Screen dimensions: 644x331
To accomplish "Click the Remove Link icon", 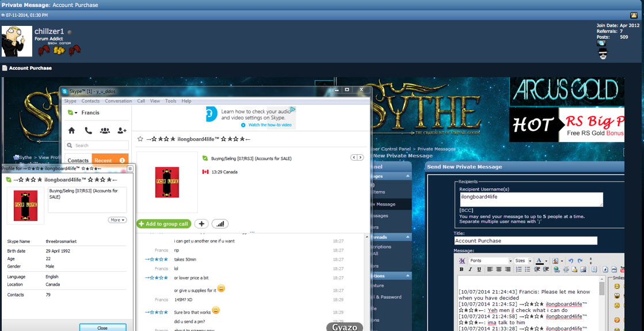I will click(566, 269).
